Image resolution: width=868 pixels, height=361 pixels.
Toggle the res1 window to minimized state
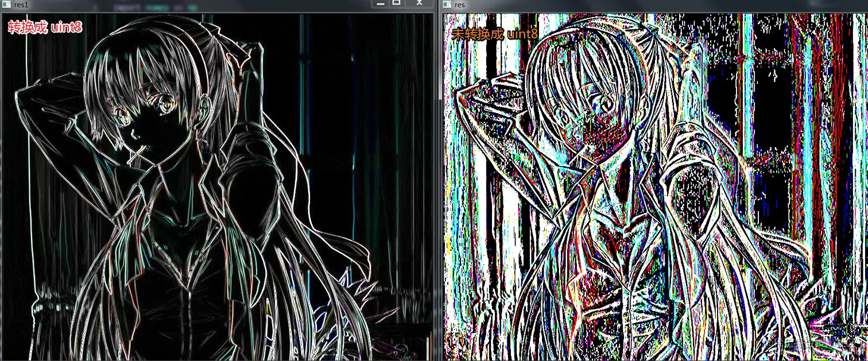(x=381, y=3)
